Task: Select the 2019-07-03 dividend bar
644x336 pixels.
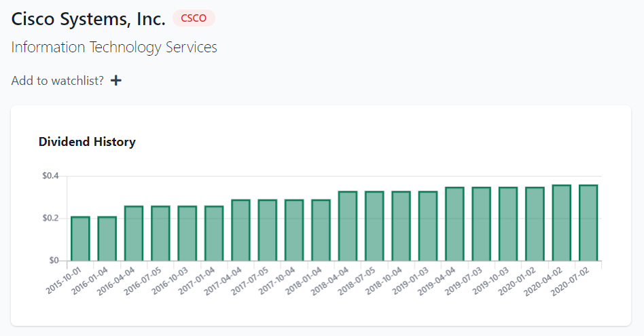Action: coord(482,224)
